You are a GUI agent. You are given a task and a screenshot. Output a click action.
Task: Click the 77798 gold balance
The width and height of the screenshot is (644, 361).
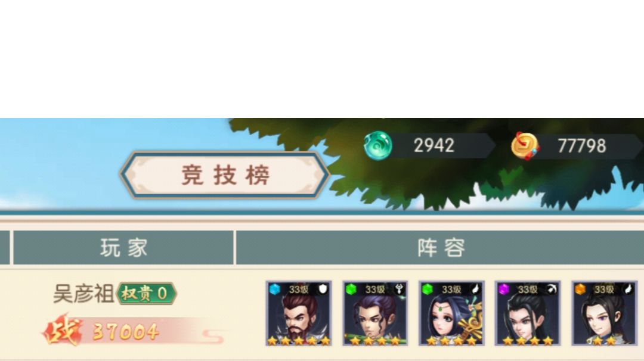581,146
